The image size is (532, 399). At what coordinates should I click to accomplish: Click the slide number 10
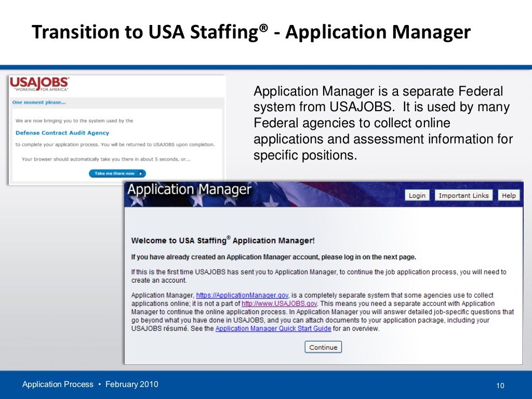[500, 385]
